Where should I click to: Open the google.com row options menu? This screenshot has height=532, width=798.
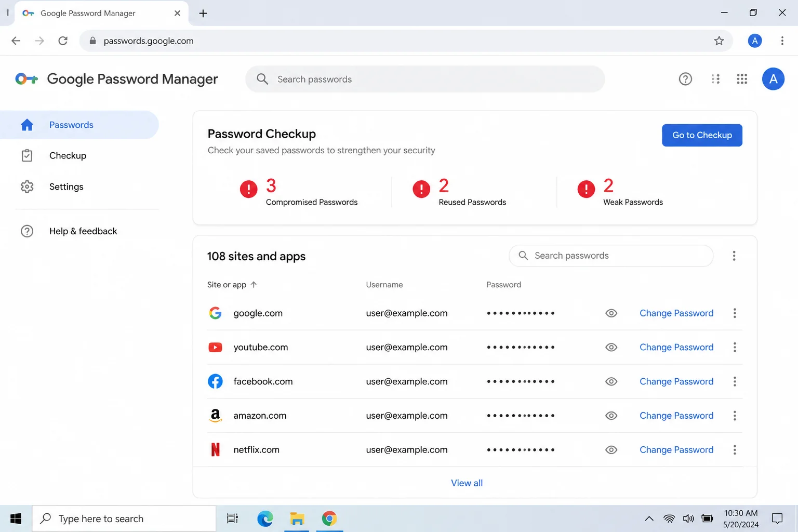pyautogui.click(x=735, y=313)
